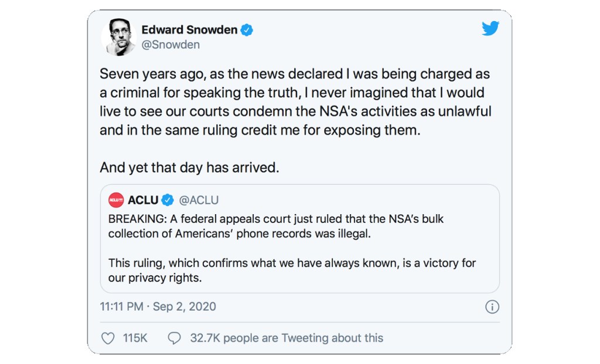Open the @Snowden handle link
This screenshot has width=600, height=364.
(171, 44)
